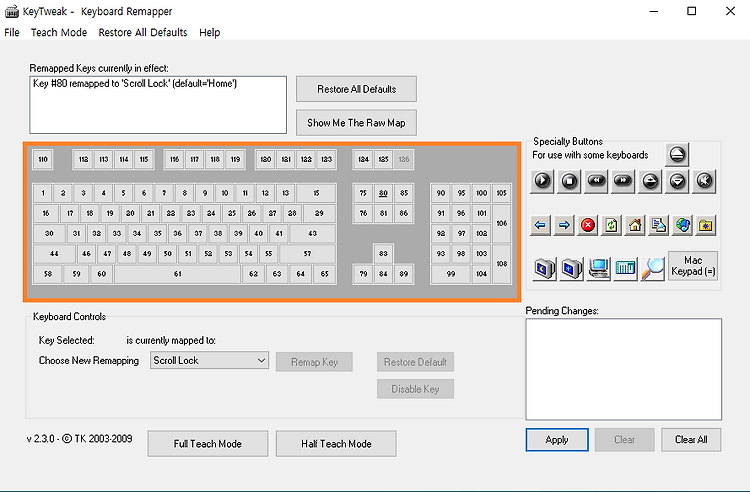Viewport: 750px width, 492px height.
Task: Select the wide keyboard key 61
Action: point(177,274)
